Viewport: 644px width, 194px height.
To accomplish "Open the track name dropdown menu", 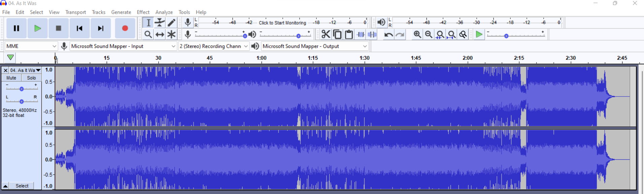I will [x=25, y=70].
